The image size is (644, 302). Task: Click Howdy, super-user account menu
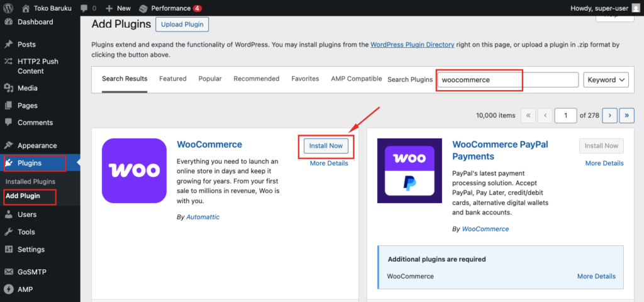[606, 8]
